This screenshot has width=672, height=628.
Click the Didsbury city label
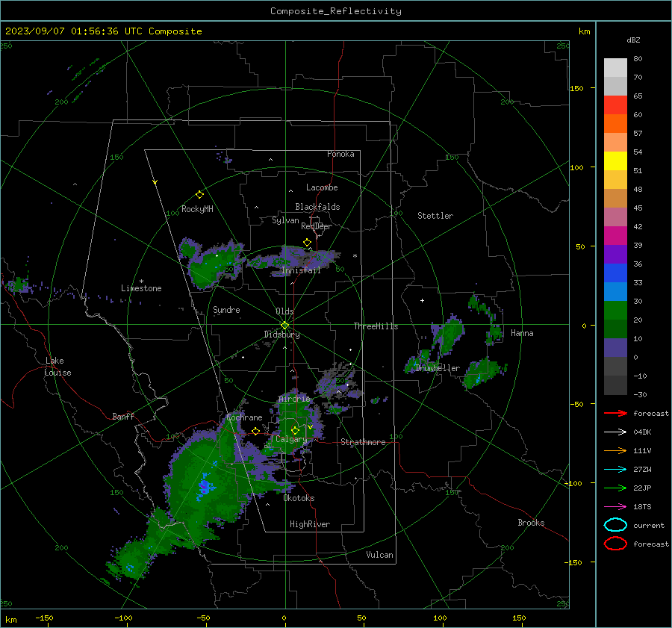281,335
